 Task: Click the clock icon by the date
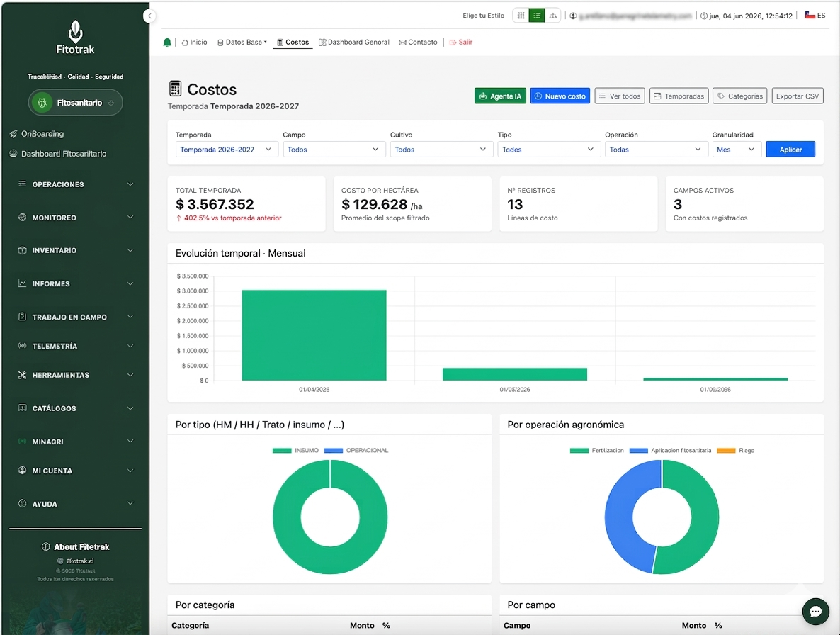(704, 16)
